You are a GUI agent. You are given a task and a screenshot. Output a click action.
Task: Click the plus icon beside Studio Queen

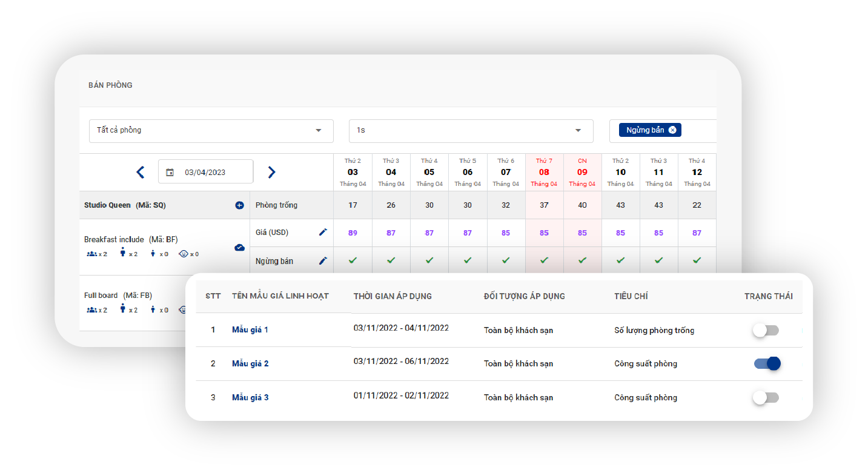pyautogui.click(x=239, y=205)
